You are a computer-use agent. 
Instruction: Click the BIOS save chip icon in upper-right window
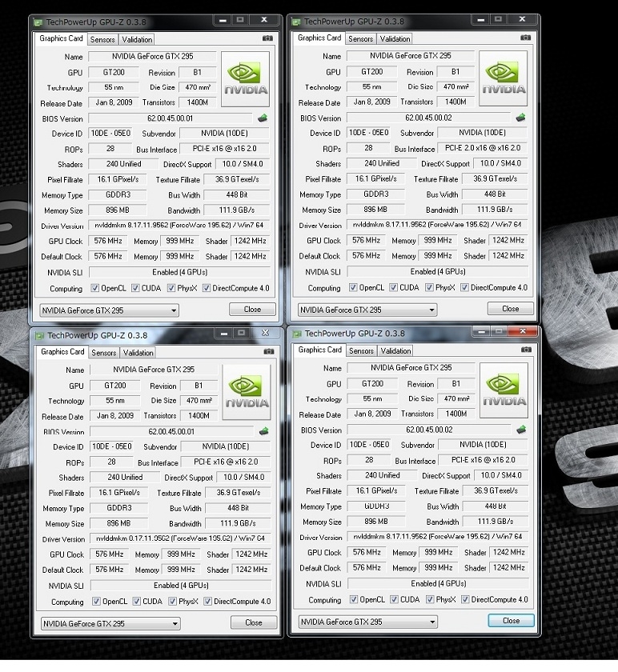(x=520, y=117)
